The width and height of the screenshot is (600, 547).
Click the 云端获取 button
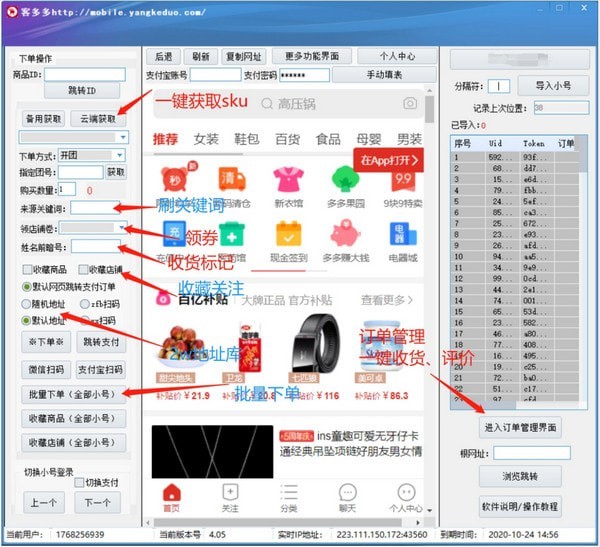tap(98, 119)
